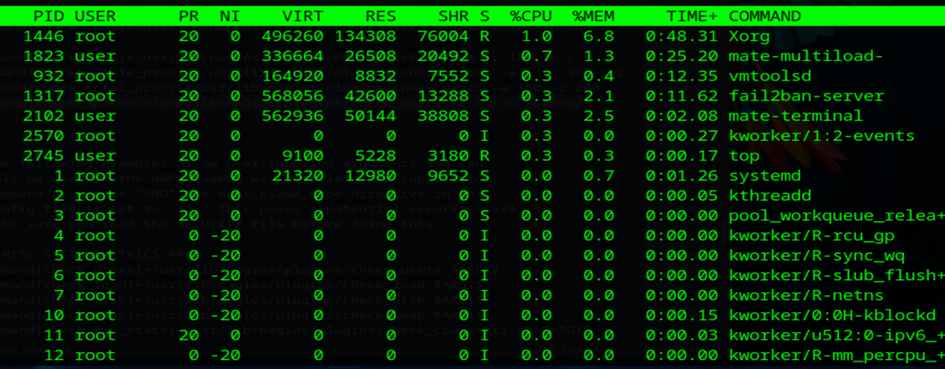
Task: Click the 6.8 memory percentage for Xorg
Action: [x=598, y=36]
